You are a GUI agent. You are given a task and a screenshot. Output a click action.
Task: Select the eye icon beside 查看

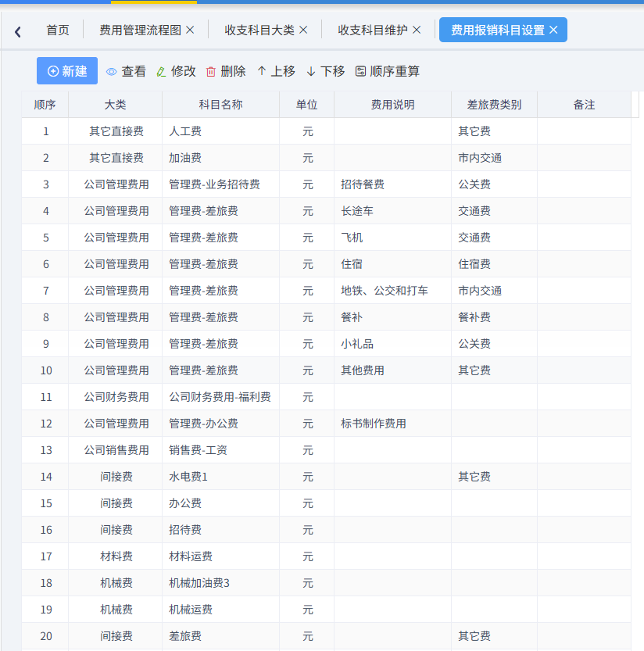point(111,70)
